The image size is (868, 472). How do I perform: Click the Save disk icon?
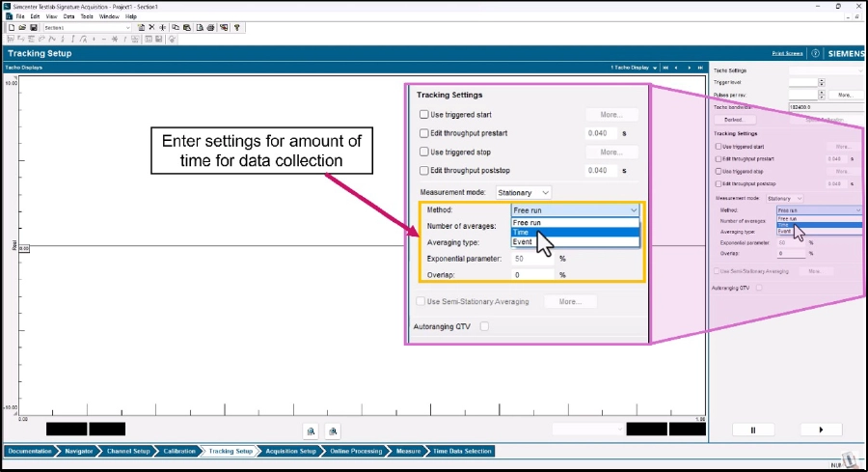coord(31,28)
